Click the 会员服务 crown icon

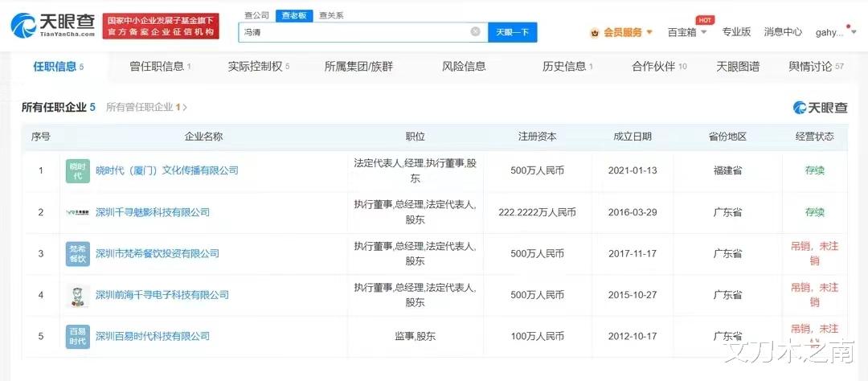(x=595, y=33)
